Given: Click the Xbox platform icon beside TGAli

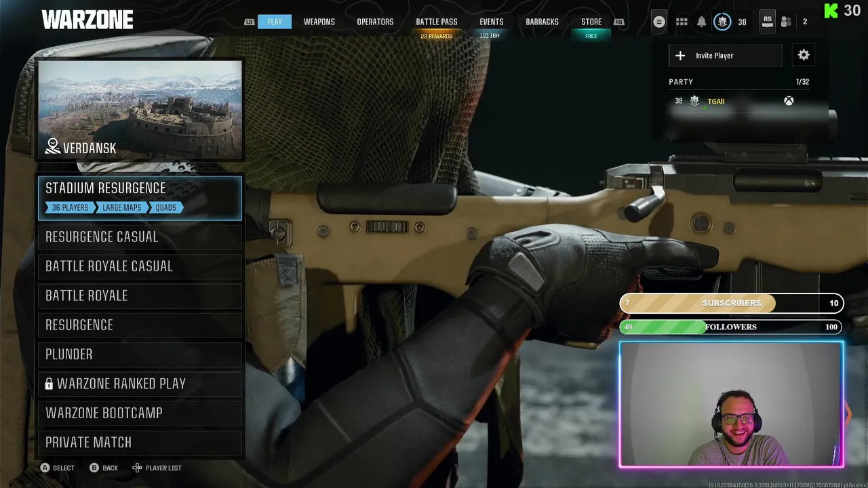Looking at the screenshot, I should pyautogui.click(x=789, y=101).
